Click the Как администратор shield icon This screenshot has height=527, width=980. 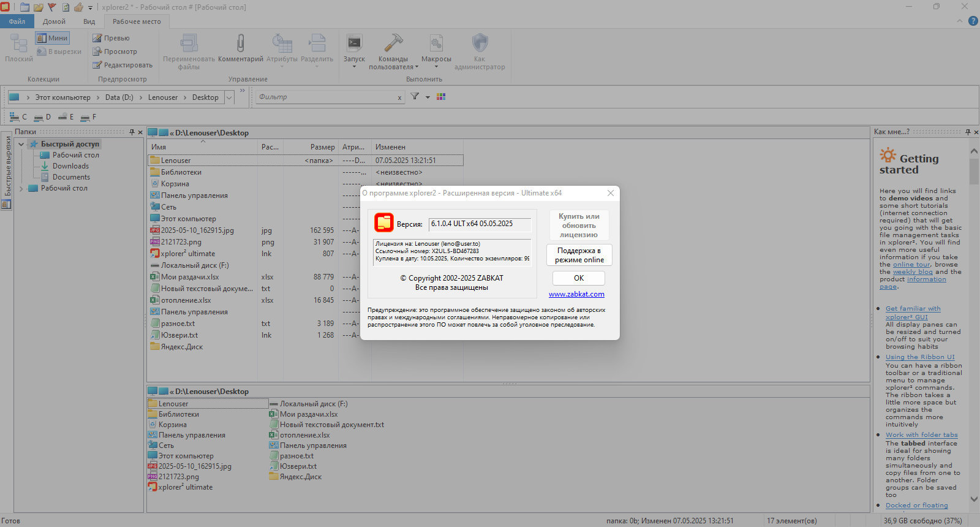[480, 44]
